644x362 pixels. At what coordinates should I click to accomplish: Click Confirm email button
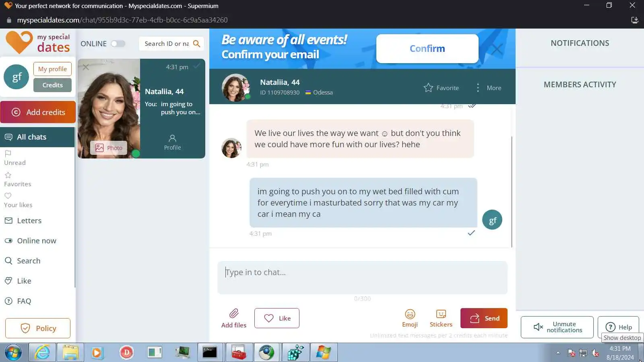(x=427, y=48)
